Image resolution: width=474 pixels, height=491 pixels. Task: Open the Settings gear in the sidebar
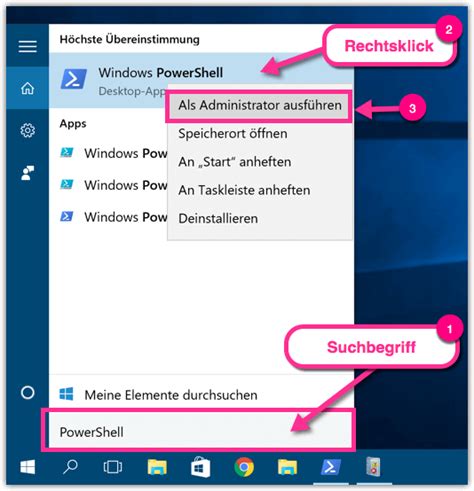pyautogui.click(x=28, y=130)
